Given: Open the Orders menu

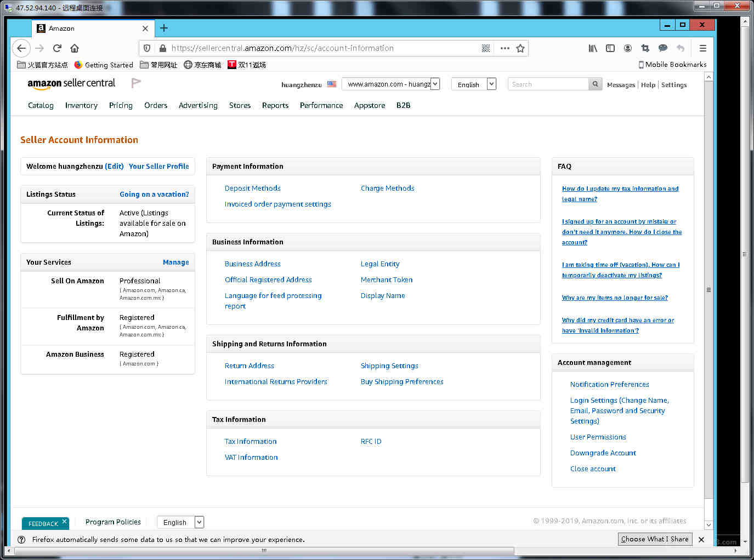Looking at the screenshot, I should click(x=156, y=105).
